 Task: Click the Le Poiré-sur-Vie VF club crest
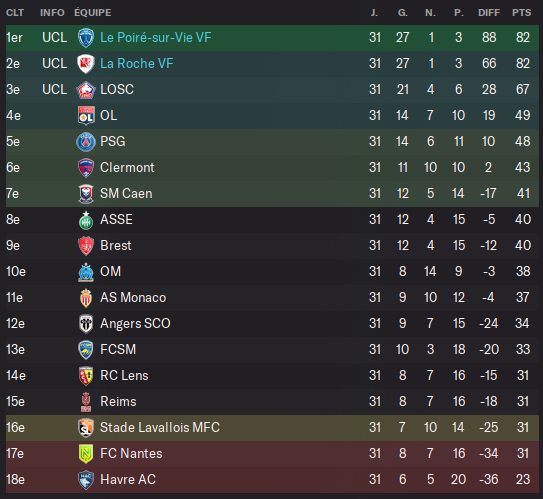coord(86,38)
